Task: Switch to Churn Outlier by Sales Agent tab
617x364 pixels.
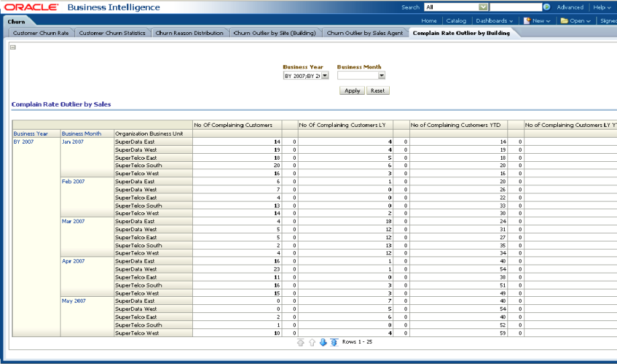Action: coord(365,33)
